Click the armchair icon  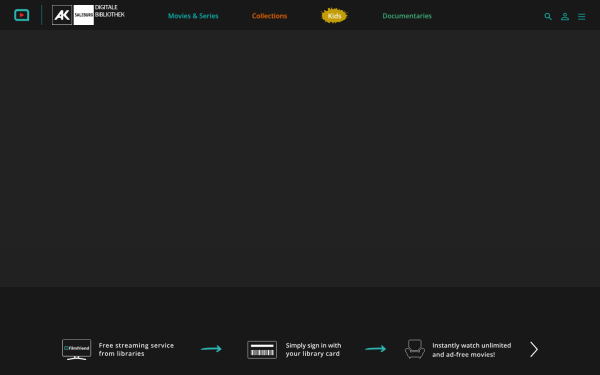415,349
